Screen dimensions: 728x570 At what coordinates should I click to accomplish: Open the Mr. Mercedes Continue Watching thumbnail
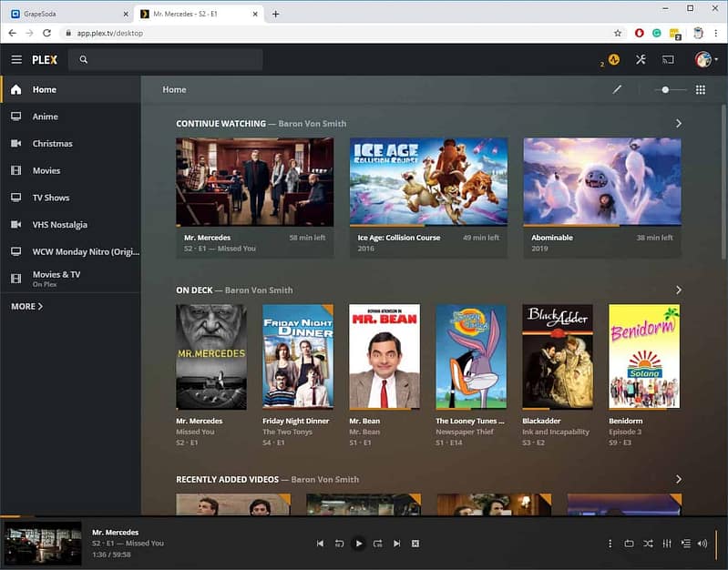[254, 182]
